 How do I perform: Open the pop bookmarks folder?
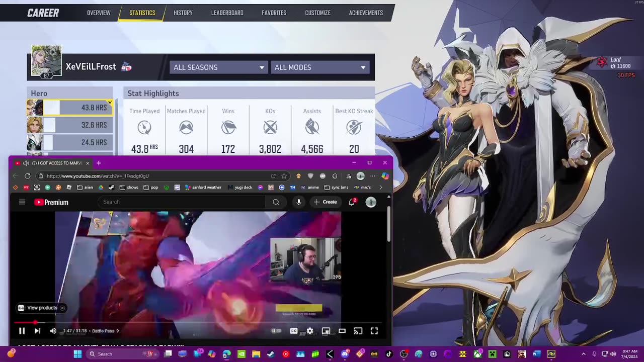pos(151,188)
